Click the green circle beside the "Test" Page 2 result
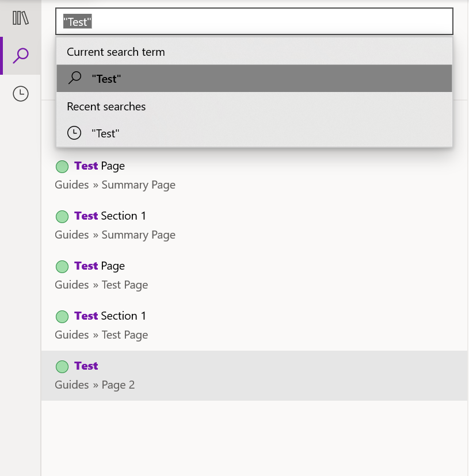This screenshot has height=476, width=469. (x=62, y=366)
